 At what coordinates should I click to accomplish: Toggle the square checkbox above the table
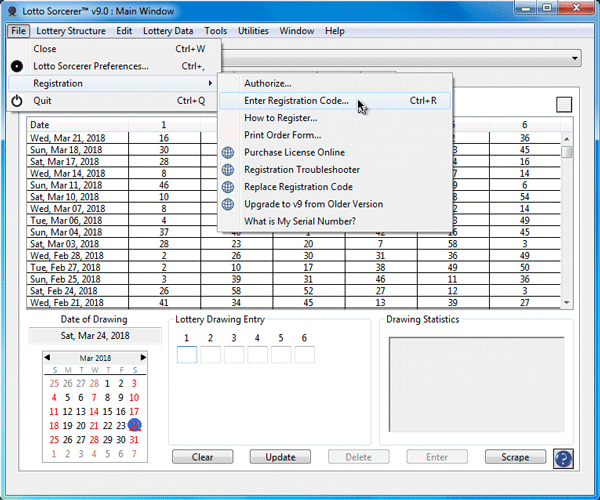tap(564, 105)
